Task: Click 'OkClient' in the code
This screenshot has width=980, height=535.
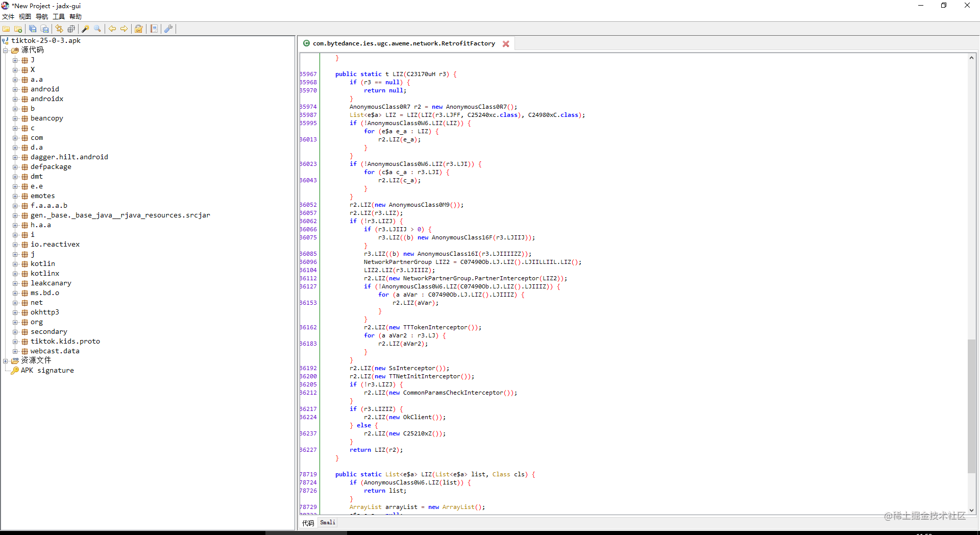Action: 418,418
